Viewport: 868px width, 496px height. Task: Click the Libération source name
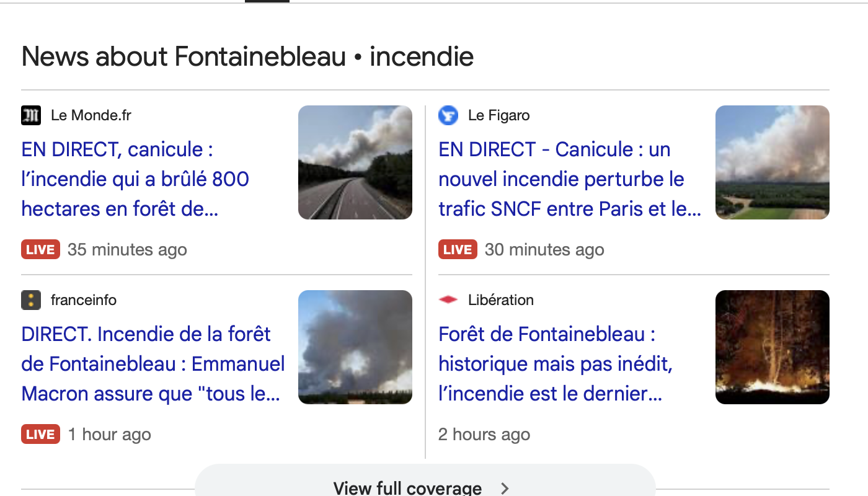tap(501, 300)
